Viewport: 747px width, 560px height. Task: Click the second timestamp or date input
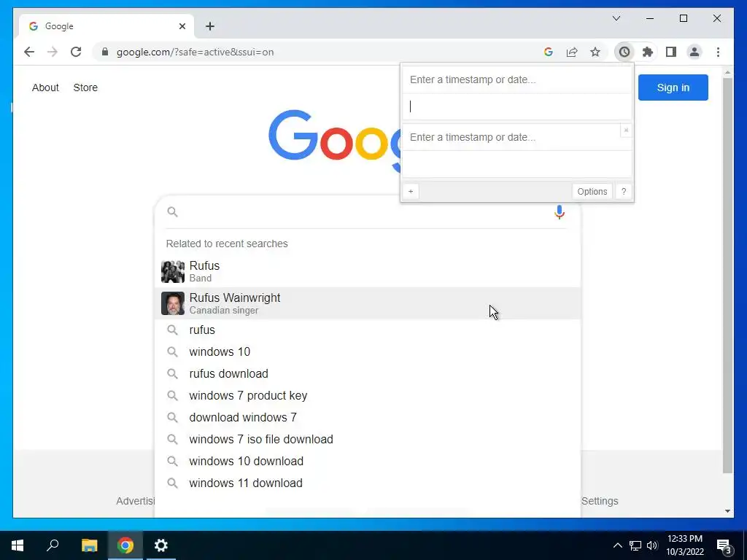coord(511,137)
